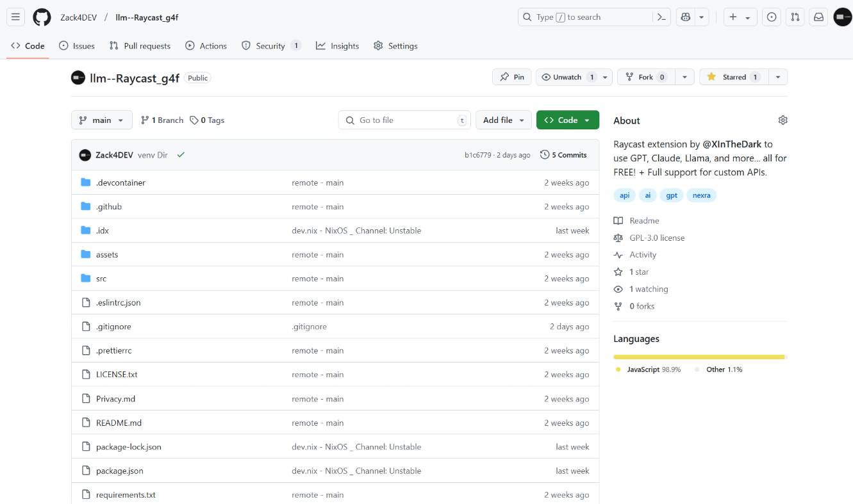853x504 pixels.
Task: Select the api topic tag
Action: point(625,195)
